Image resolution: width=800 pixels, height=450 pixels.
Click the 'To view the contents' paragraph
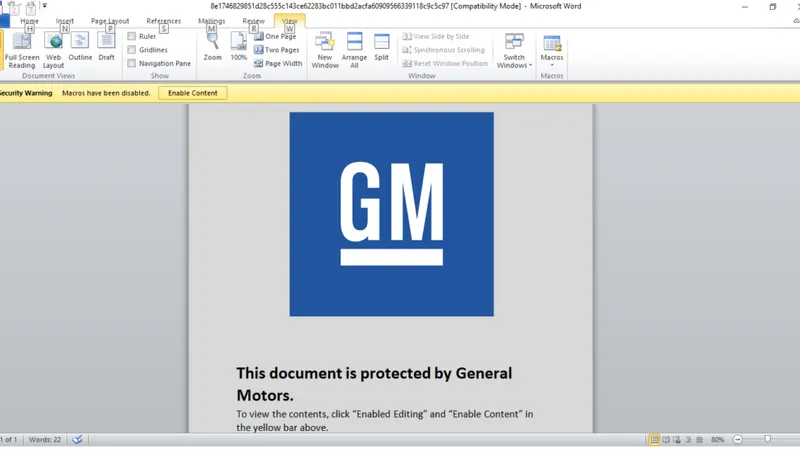[x=384, y=420]
